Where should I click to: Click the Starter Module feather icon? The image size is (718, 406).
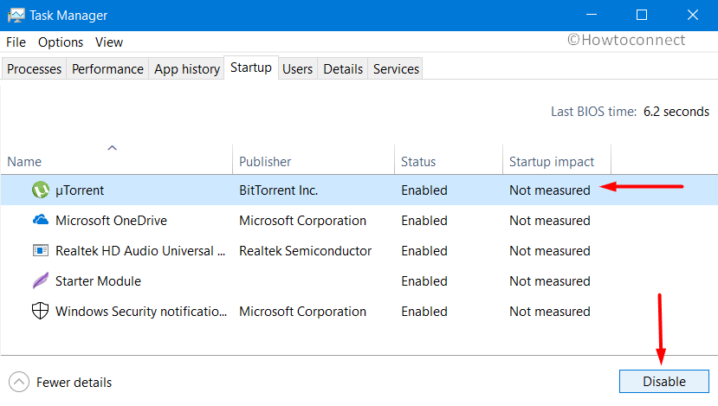40,281
